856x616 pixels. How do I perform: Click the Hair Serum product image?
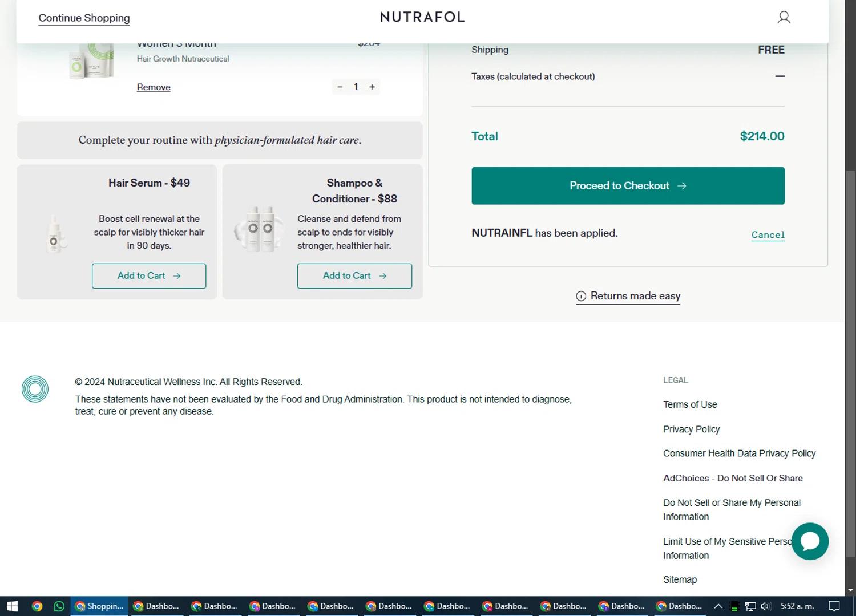(55, 233)
